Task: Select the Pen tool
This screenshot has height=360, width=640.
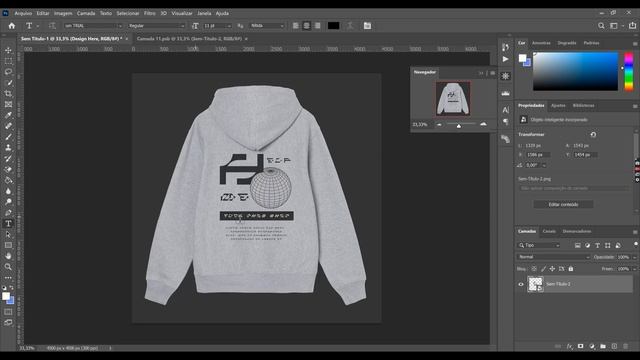Action: 8,213
